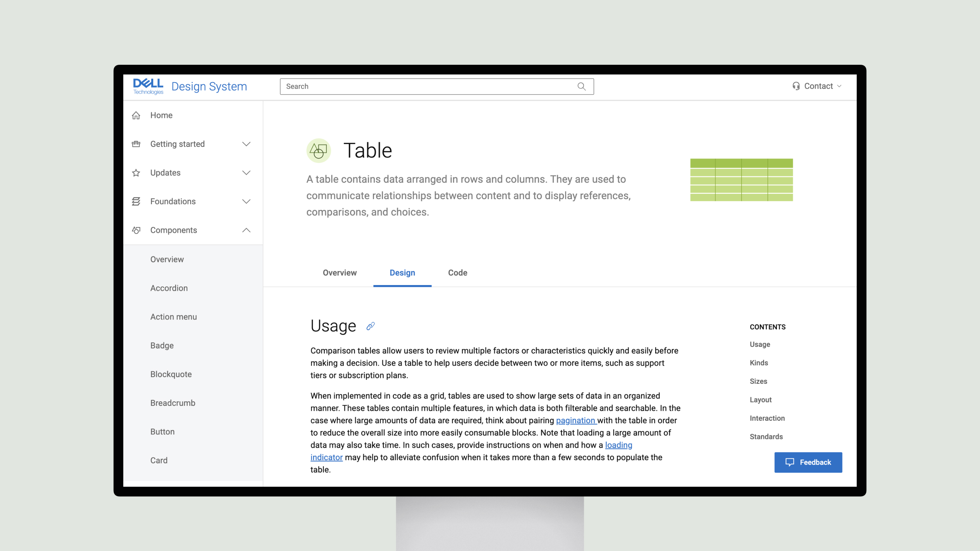Expand the Updates section
Image resolution: width=980 pixels, height=551 pixels.
246,172
